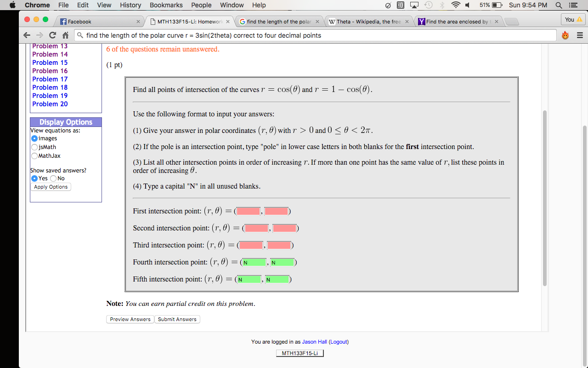Select the MathJax radio button
Screen dimensions: 588x368
point(34,156)
